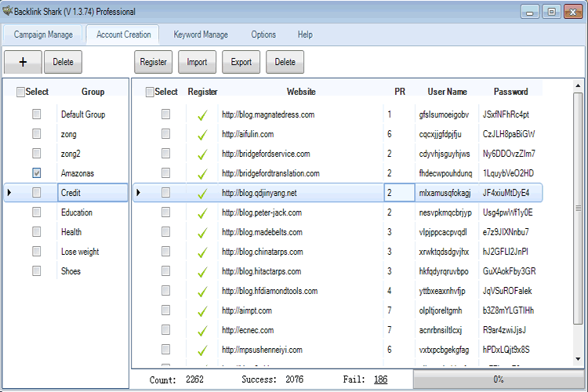Click the Export button
The height and width of the screenshot is (392, 588).
tap(241, 62)
